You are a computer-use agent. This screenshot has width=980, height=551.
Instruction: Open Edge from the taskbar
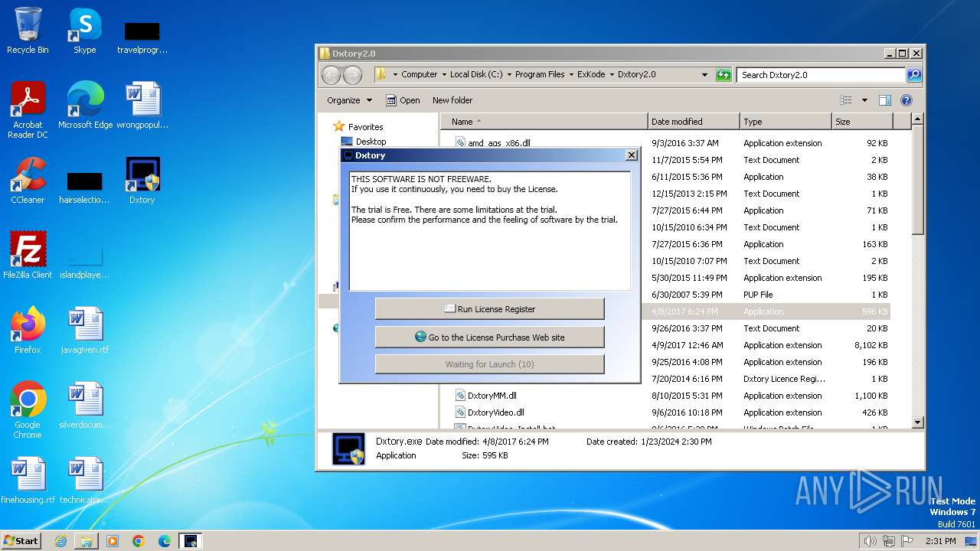(x=165, y=541)
